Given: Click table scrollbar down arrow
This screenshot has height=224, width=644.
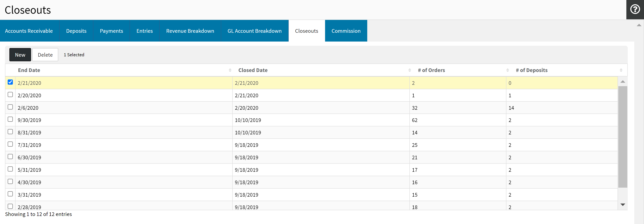Looking at the screenshot, I should click(623, 204).
